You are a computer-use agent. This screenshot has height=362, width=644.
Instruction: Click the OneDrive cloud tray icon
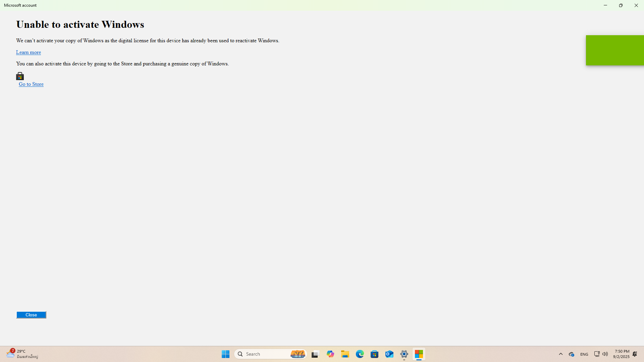tap(572, 354)
